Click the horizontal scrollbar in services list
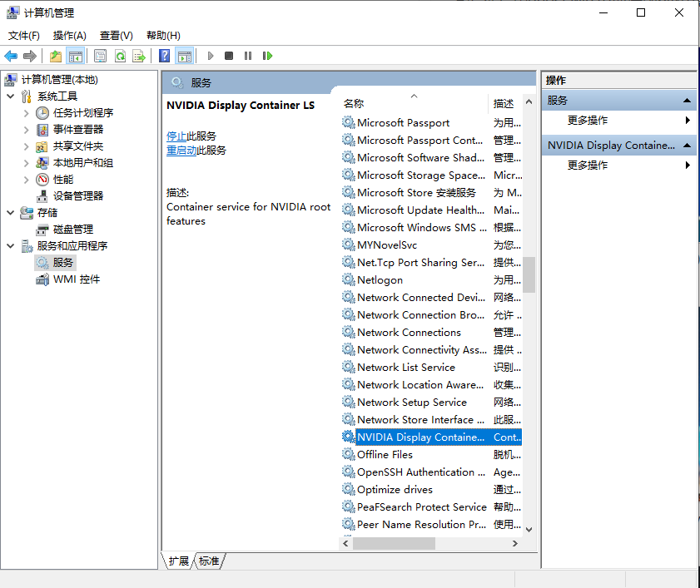This screenshot has width=700, height=588. tap(394, 543)
